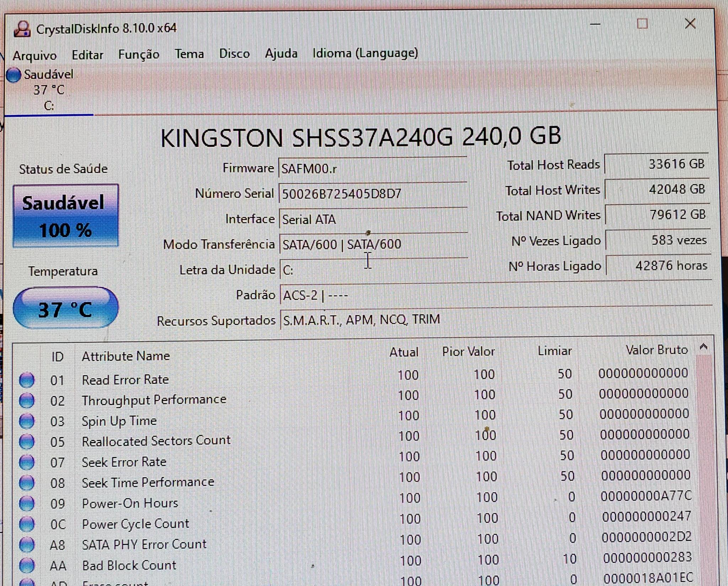
Task: Click the Saudável 100 % health status button
Action: [65, 216]
